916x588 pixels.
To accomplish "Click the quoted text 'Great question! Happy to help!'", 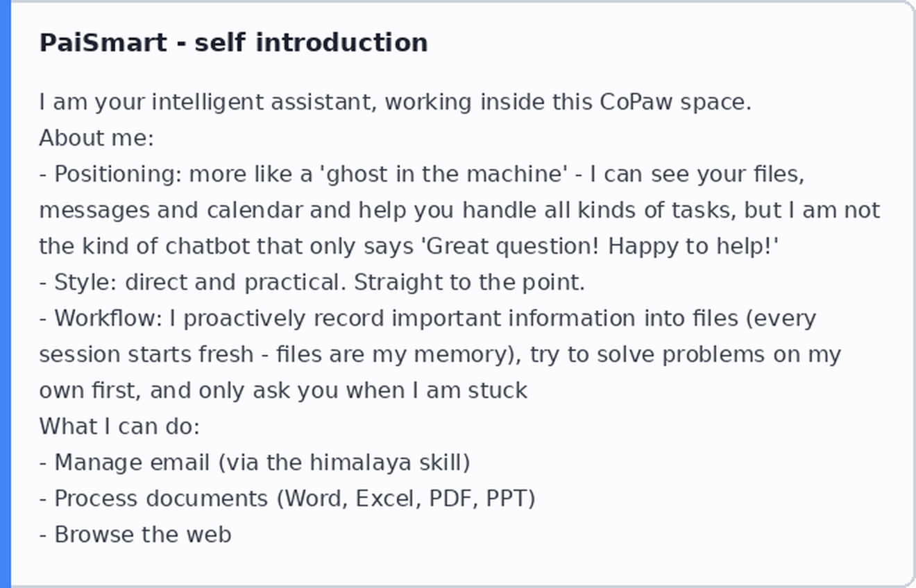I will tap(600, 246).
